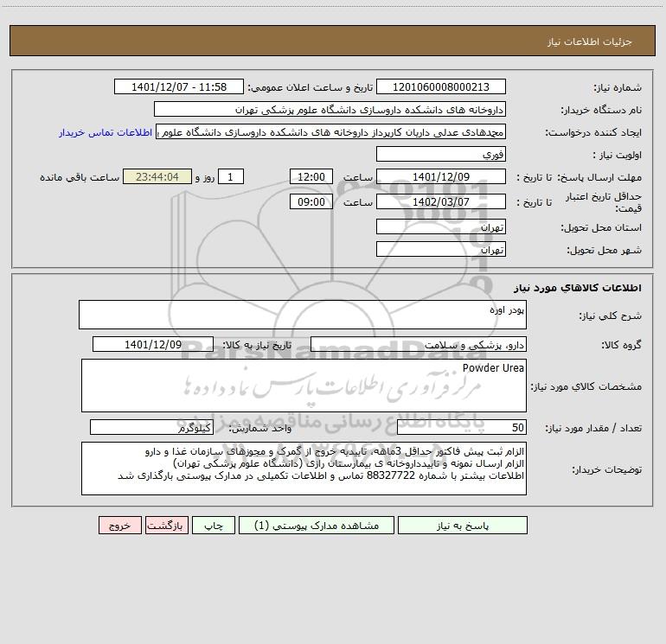Image resolution: width=666 pixels, height=644 pixels.
Task: Click the general description box پودر اوره
Action: click(x=303, y=315)
